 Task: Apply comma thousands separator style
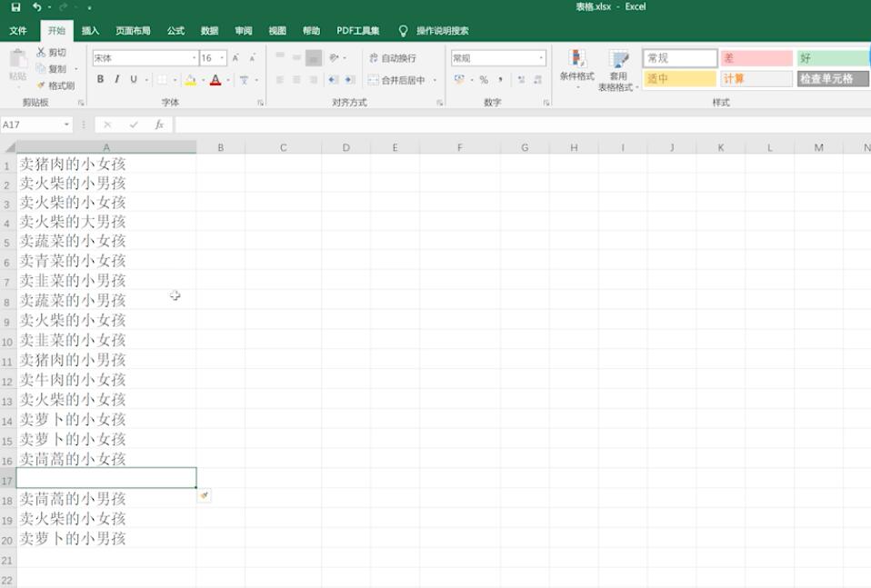(500, 80)
